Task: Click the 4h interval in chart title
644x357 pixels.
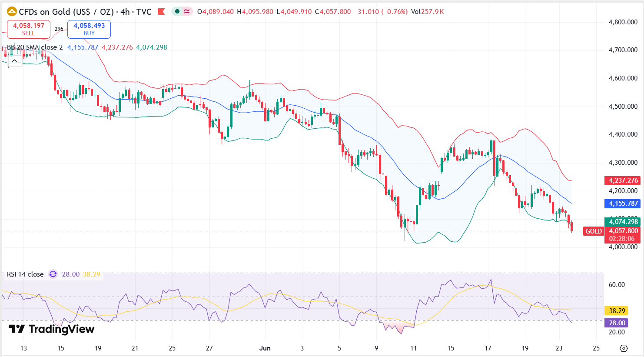Action: click(x=125, y=12)
